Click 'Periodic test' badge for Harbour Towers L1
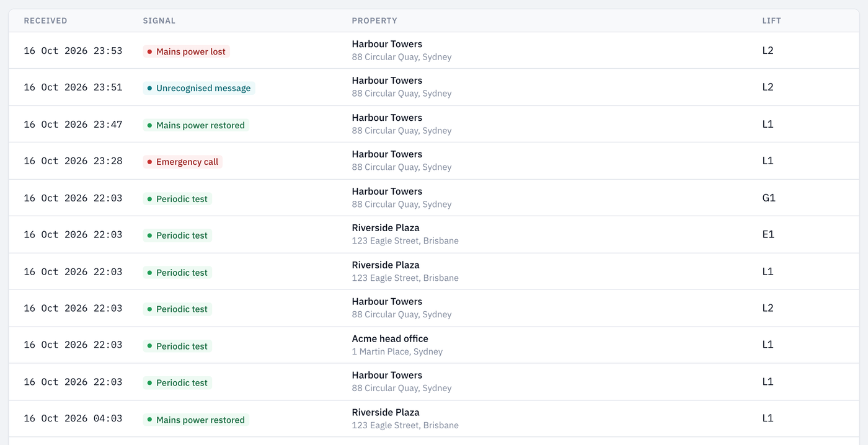 (x=177, y=383)
